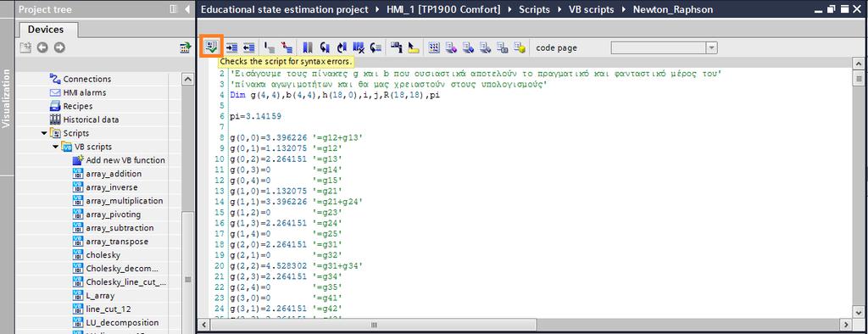Screen dimensions: 868x334
Task: Open the code page dropdown
Action: [x=711, y=48]
